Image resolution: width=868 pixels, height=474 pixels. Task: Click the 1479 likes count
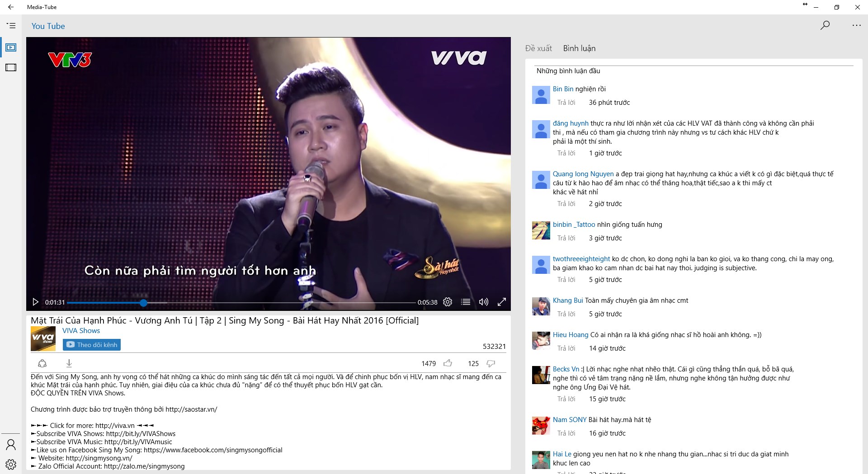click(x=429, y=364)
